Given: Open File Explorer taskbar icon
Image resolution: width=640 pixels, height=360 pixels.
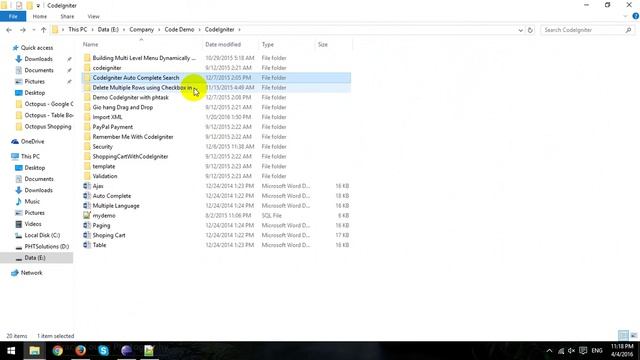Looking at the screenshot, I should (34, 351).
